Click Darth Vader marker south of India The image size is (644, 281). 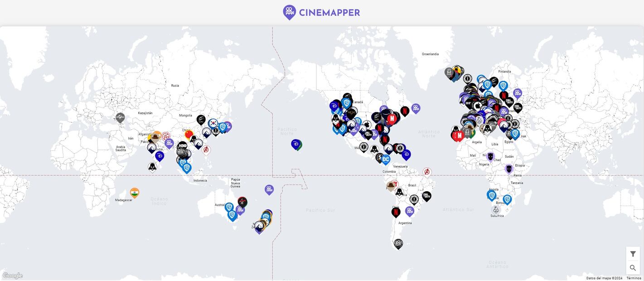(x=152, y=167)
